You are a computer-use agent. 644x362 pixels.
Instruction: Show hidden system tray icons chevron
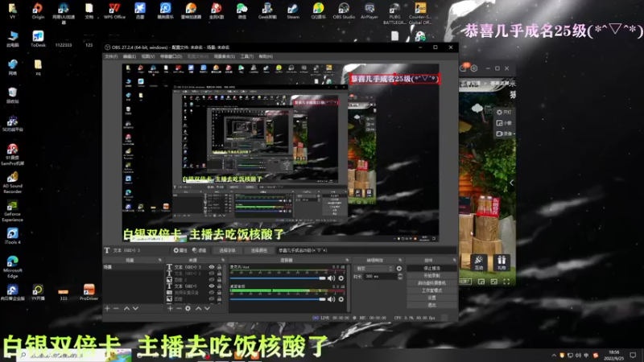(x=554, y=356)
